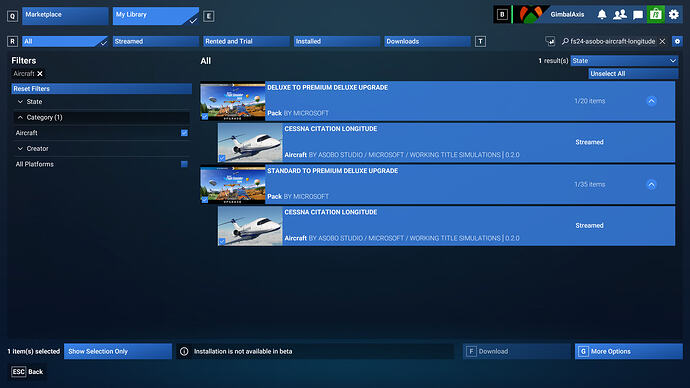
Task: Click the R previous-filter key icon
Action: pos(12,41)
